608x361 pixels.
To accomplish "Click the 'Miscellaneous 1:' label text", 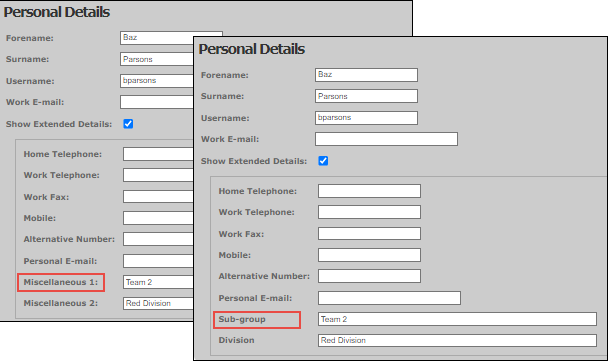I will 61,282.
